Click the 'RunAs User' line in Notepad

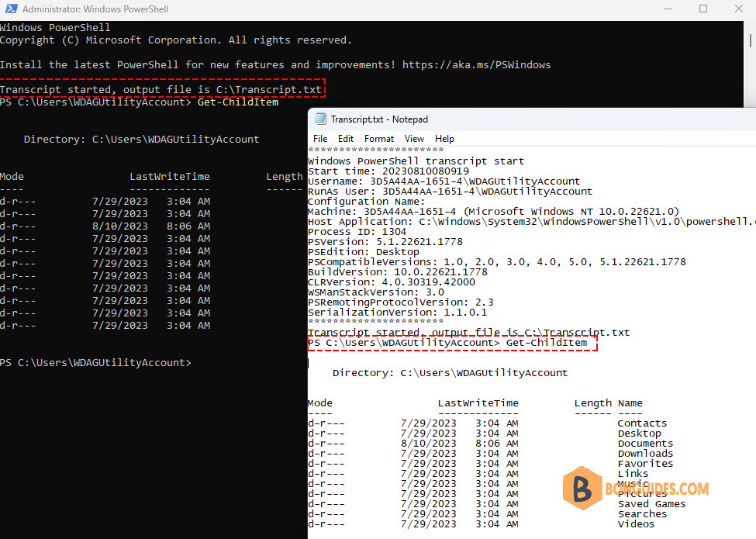[x=450, y=192]
